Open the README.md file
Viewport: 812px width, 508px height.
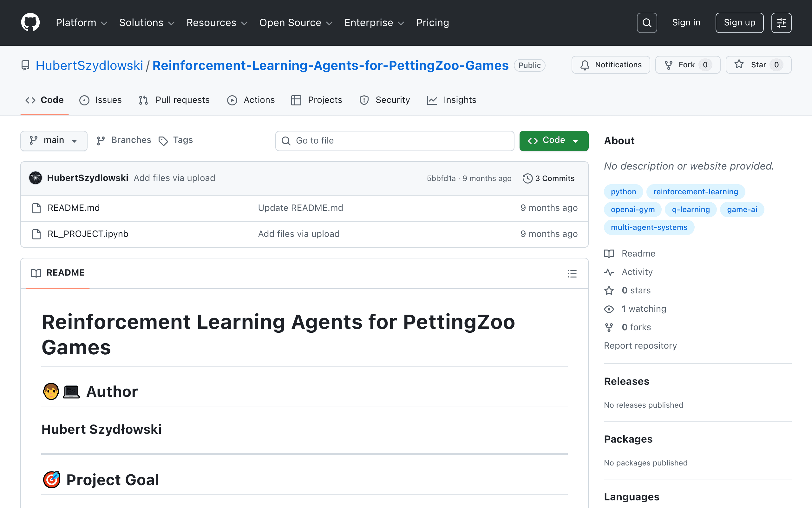[x=74, y=208]
